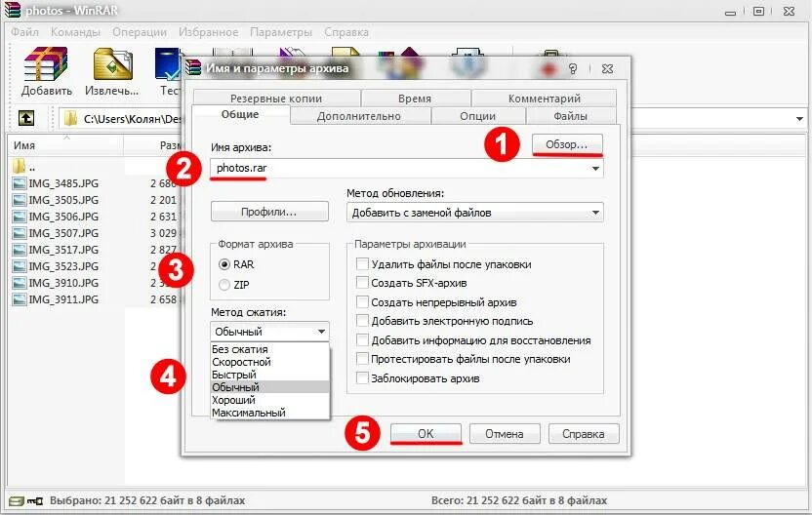Image resolution: width=812 pixels, height=515 pixels.
Task: Open the archive name dropdown arrow
Action: (x=595, y=168)
